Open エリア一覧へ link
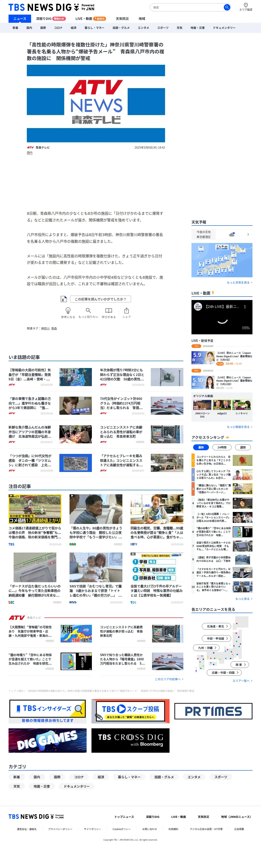Screen dimensions: 261x868 pos(242,681)
